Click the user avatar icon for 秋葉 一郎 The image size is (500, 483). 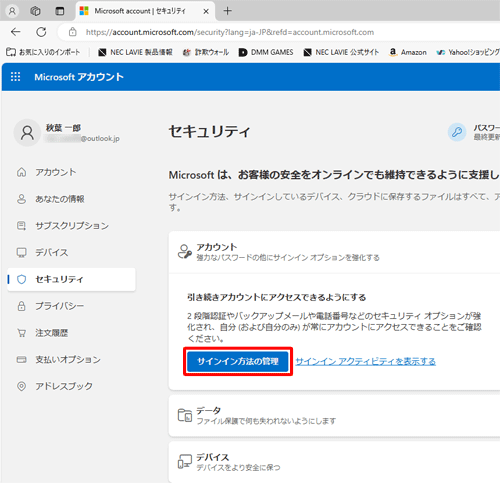[x=27, y=133]
